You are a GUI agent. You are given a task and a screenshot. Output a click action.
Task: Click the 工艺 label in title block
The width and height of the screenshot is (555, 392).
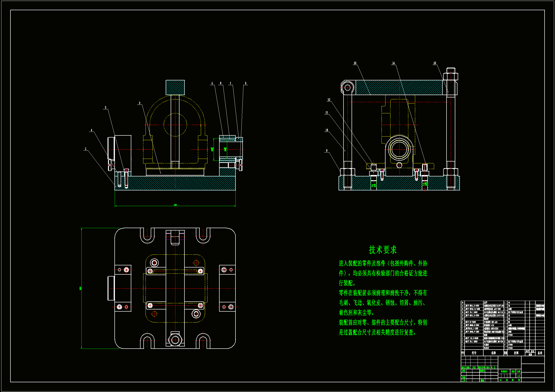tap(464, 381)
